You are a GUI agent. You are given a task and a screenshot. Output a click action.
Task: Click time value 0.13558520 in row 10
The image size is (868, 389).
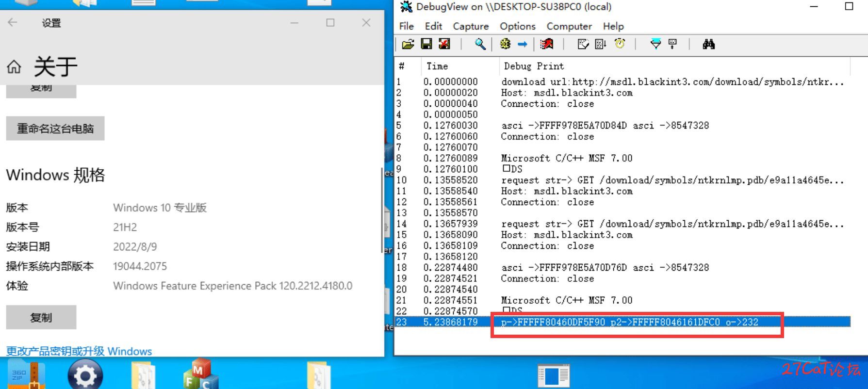[x=450, y=180]
